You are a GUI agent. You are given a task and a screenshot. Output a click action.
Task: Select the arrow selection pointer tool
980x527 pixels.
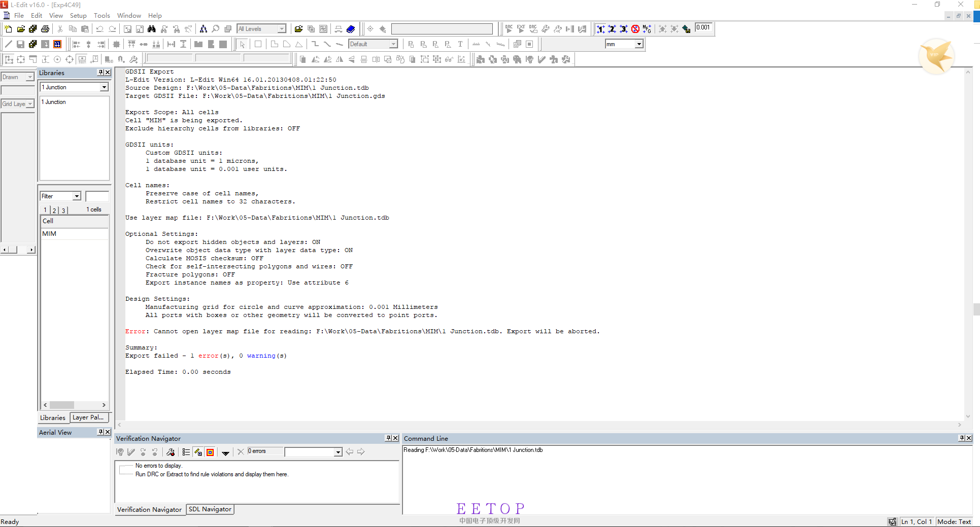pos(243,44)
